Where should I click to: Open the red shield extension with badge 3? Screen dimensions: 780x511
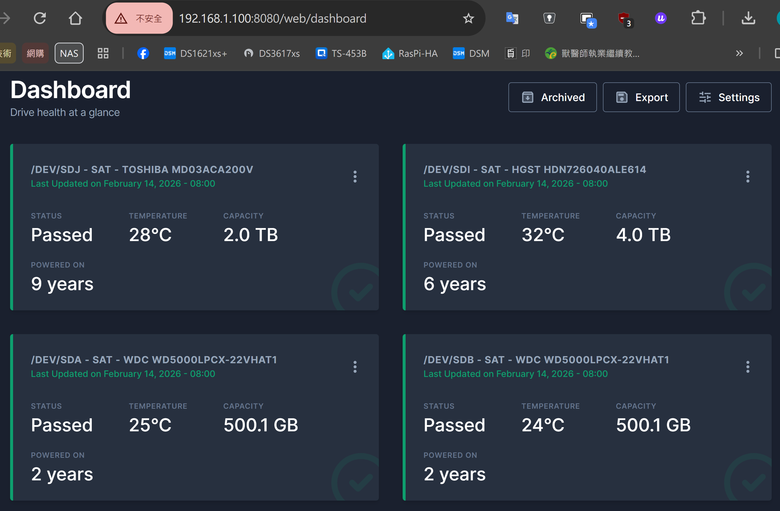tap(625, 19)
